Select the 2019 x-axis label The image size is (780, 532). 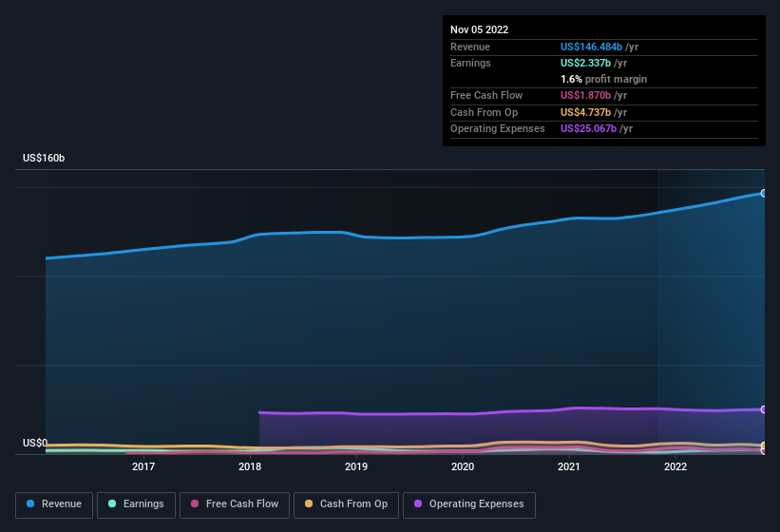coord(356,466)
